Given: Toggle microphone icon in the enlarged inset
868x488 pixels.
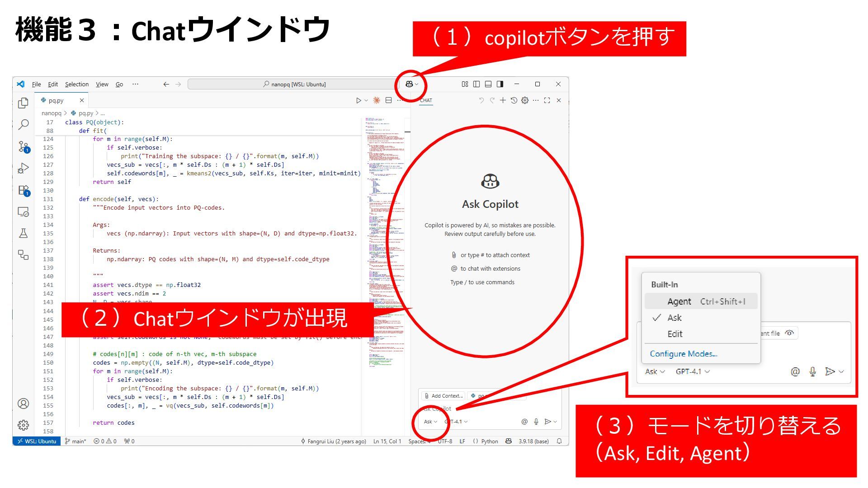Looking at the screenshot, I should coord(812,371).
